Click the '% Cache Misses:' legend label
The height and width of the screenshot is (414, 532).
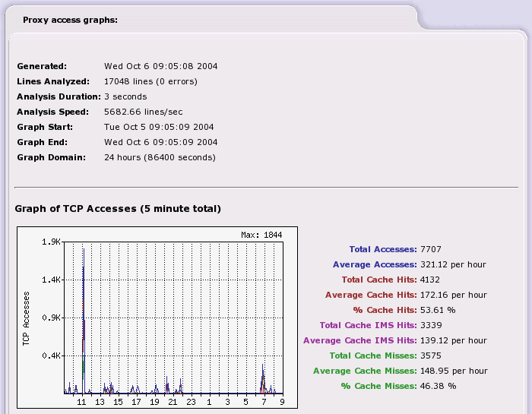379,386
